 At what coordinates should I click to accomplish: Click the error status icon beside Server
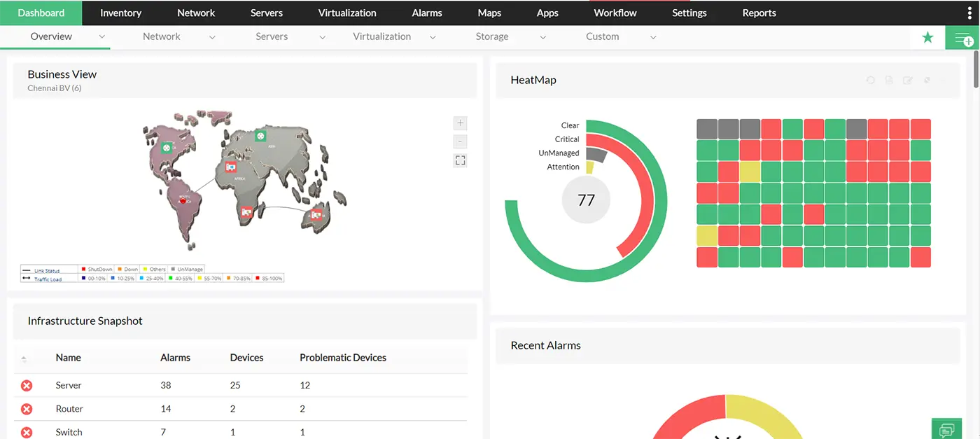(x=26, y=385)
